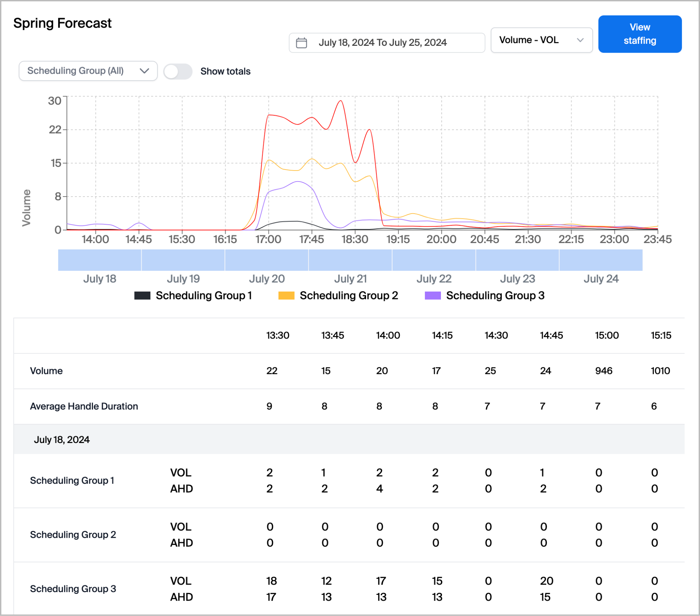
Task: Click the July 18, 2024 section row
Action: point(62,440)
